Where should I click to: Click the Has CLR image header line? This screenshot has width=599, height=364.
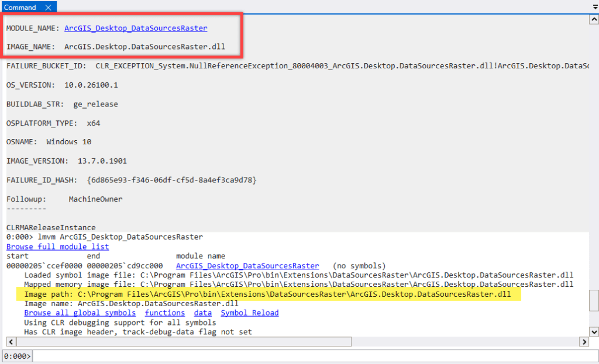tap(138, 332)
